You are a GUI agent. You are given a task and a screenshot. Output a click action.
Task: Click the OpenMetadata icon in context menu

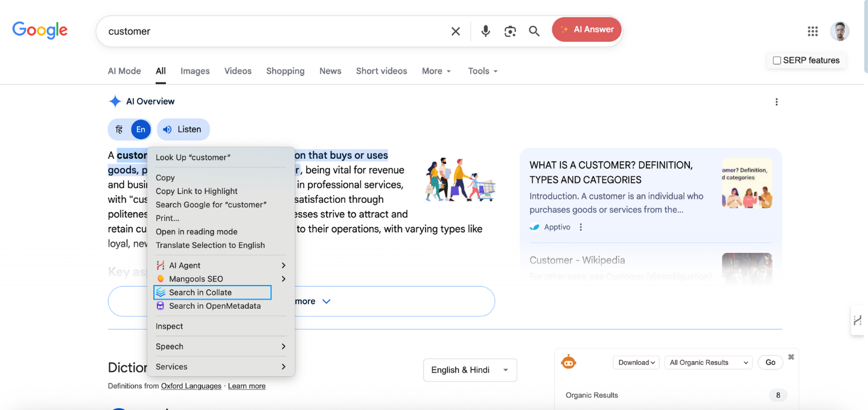click(161, 306)
